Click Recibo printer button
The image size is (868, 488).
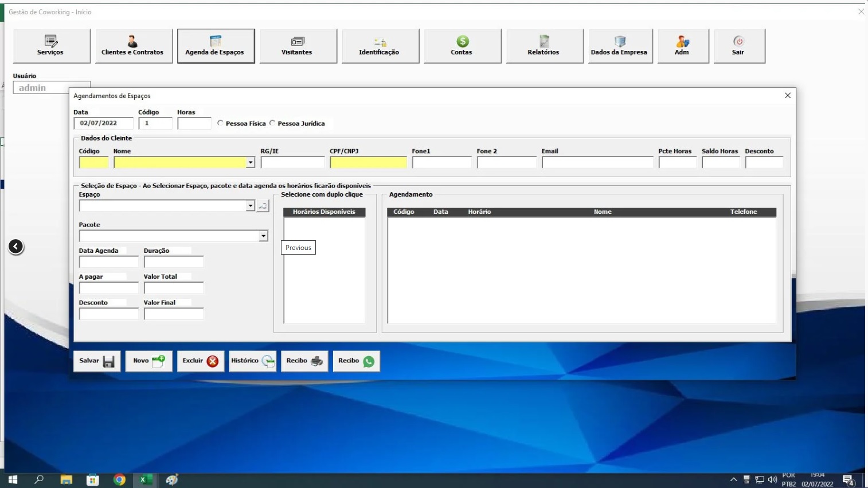coord(304,361)
